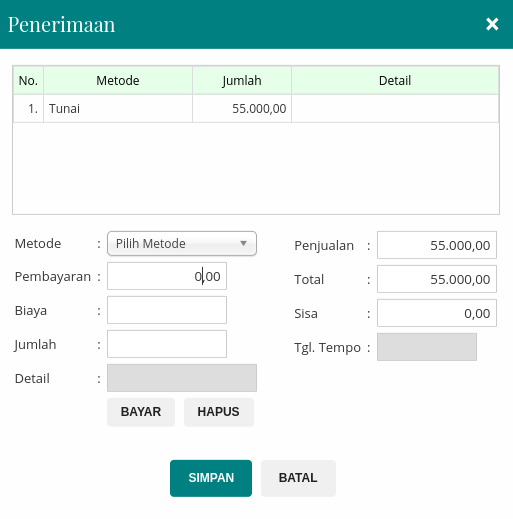Viewport: 513px width, 519px height.
Task: Click the disabled Detail field
Action: 182,378
